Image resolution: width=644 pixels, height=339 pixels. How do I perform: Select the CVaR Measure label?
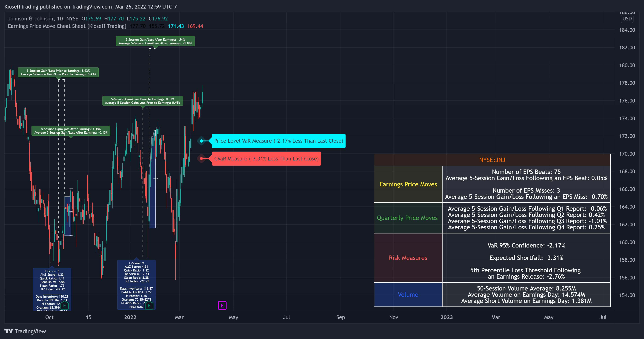tap(266, 158)
